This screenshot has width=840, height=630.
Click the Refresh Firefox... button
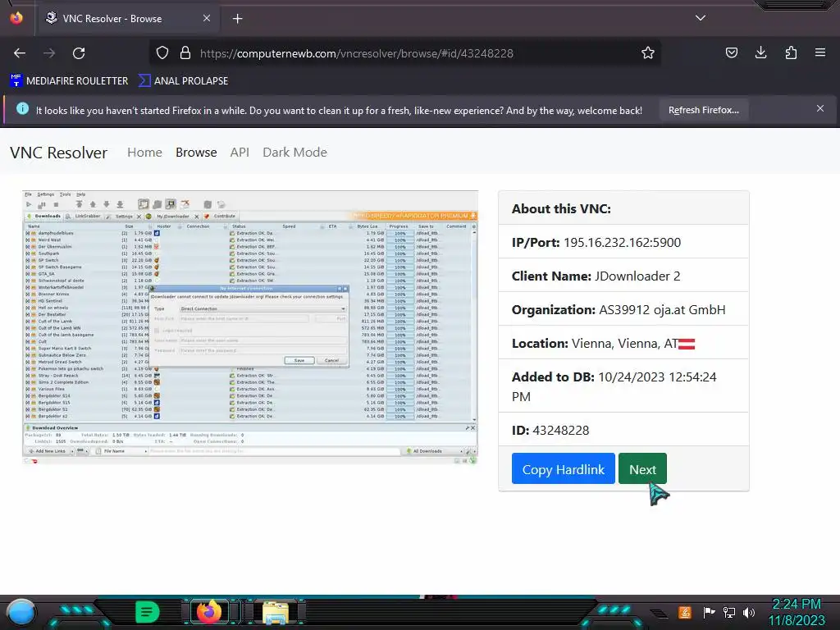[703, 111]
